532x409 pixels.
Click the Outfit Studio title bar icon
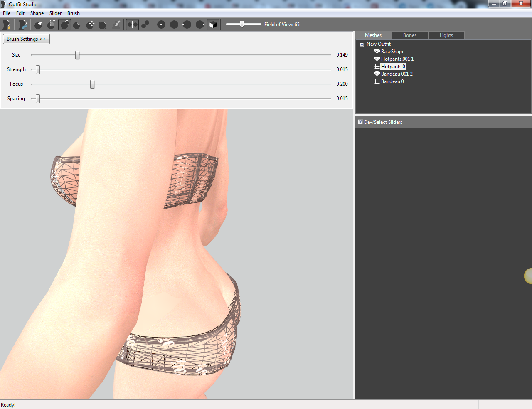[3, 5]
